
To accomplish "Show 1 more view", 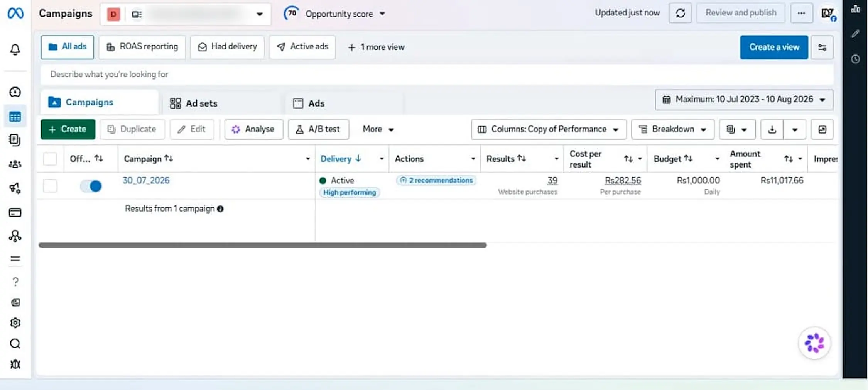I will [x=376, y=47].
